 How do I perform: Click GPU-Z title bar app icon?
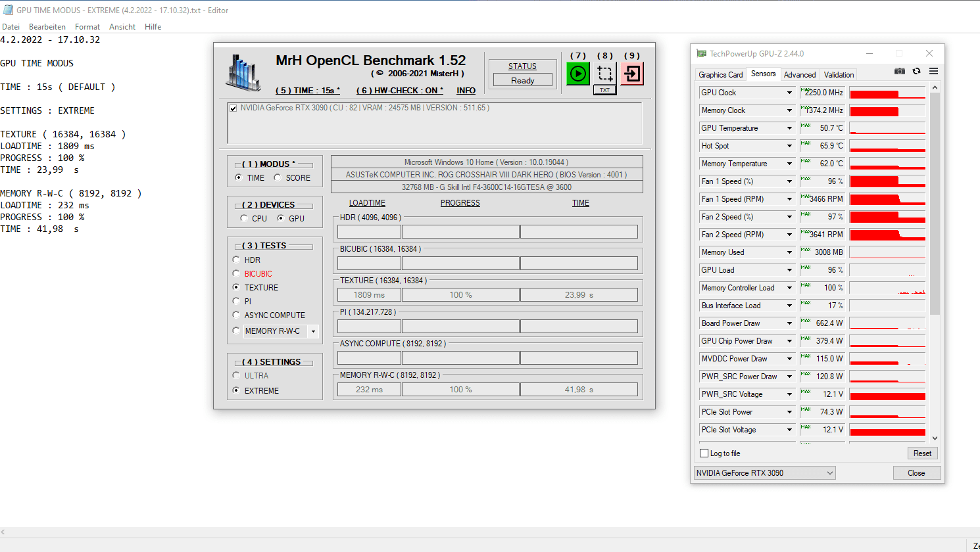(702, 53)
